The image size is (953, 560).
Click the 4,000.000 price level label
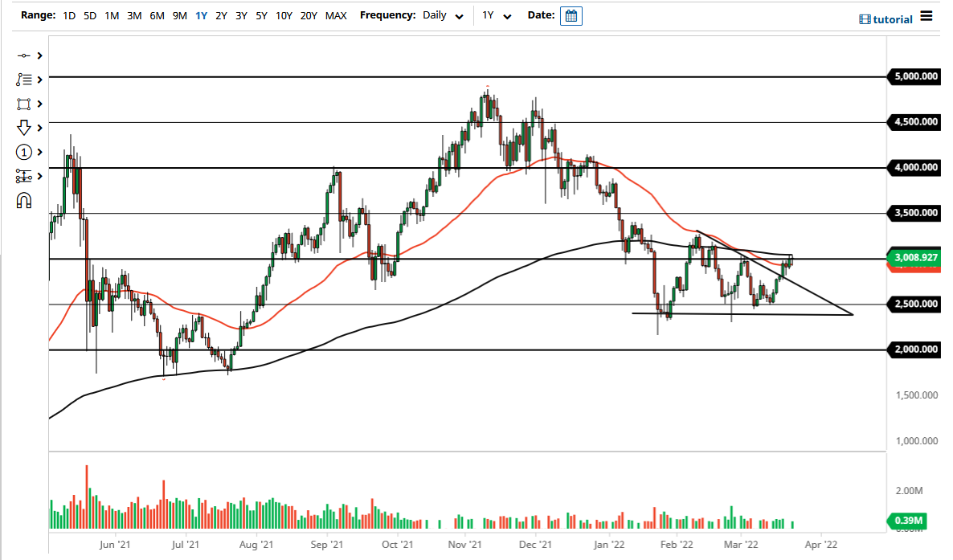coord(914,167)
